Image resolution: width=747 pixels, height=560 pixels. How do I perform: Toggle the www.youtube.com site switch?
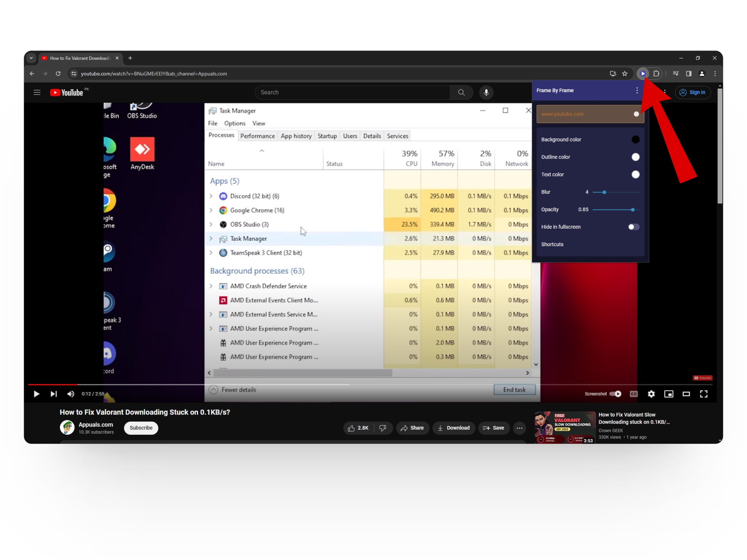[x=635, y=114]
